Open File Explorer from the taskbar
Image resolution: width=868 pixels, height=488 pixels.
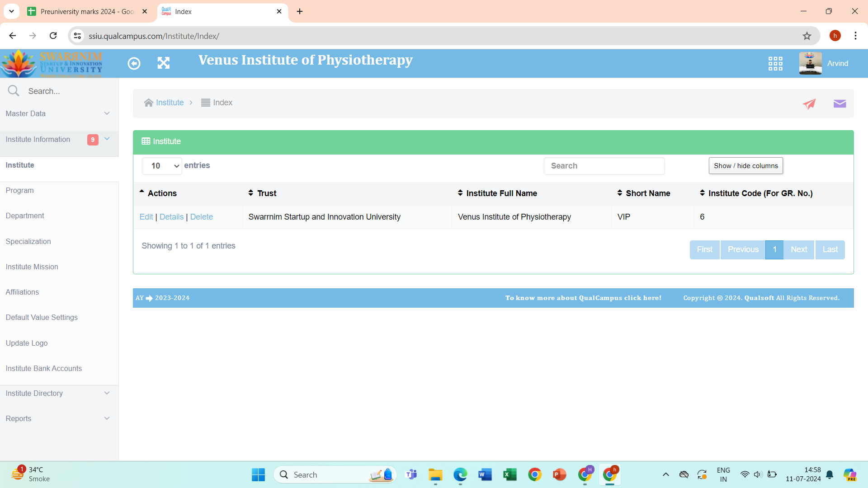click(x=435, y=474)
